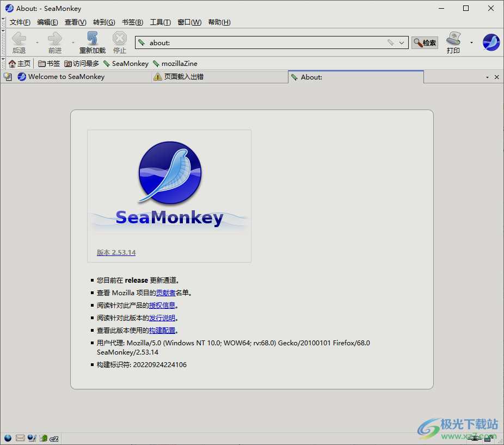Click the bookmark tag icon inside the address bar

point(391,42)
